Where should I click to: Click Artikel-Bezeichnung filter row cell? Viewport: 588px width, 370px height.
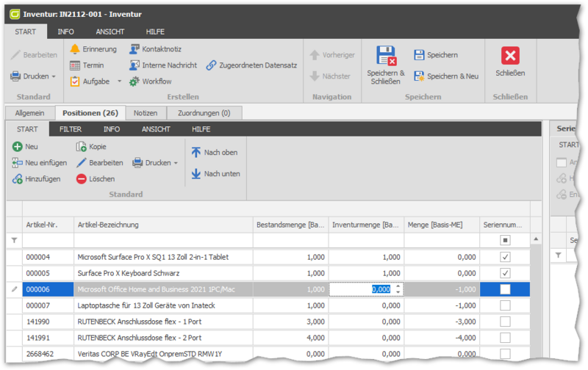tap(163, 240)
